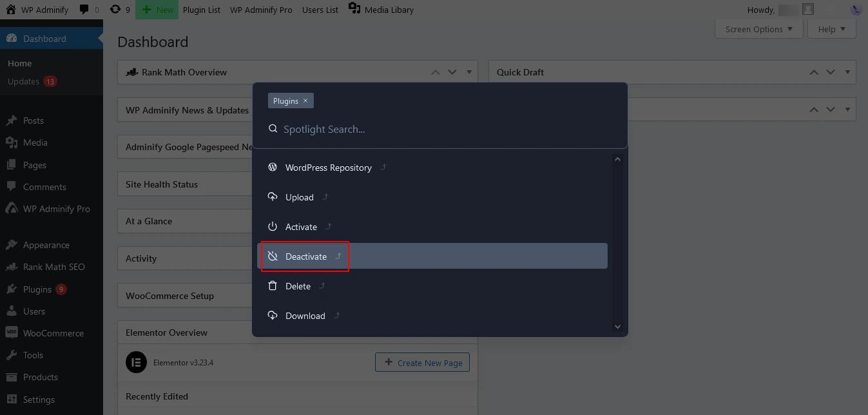This screenshot has width=868, height=415.
Task: Open the Screen Options dropdown
Action: pos(758,28)
